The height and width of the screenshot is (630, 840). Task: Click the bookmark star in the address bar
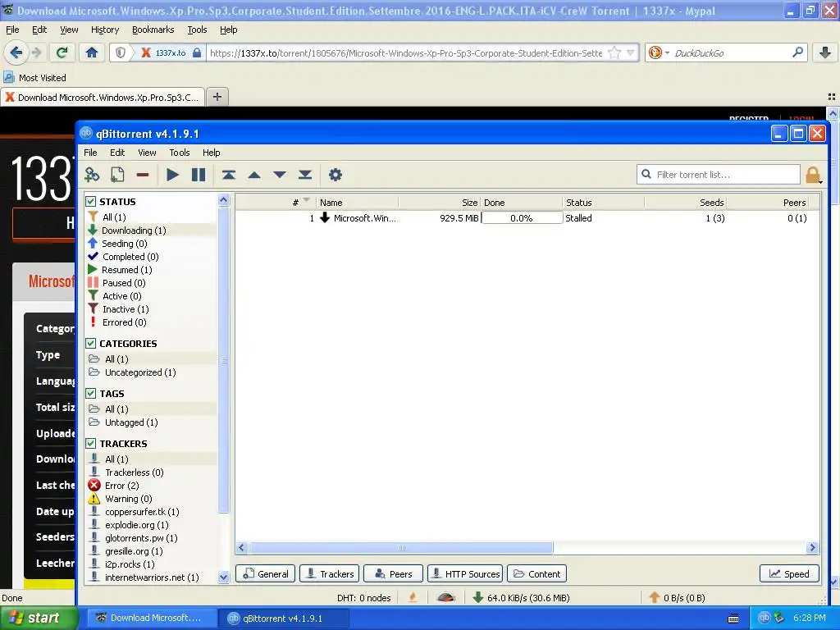[614, 52]
